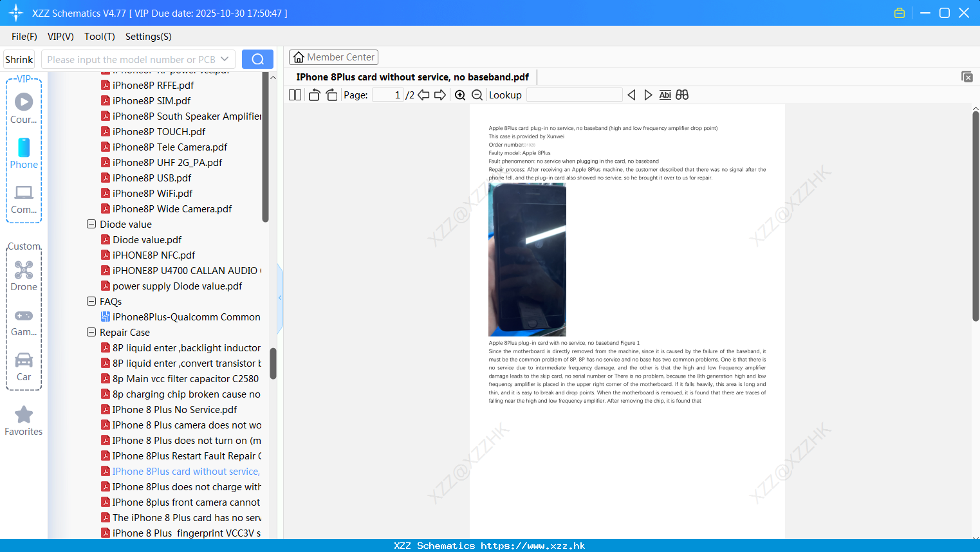Open Courses section in VIP sidebar
This screenshot has width=980, height=552.
(24, 108)
